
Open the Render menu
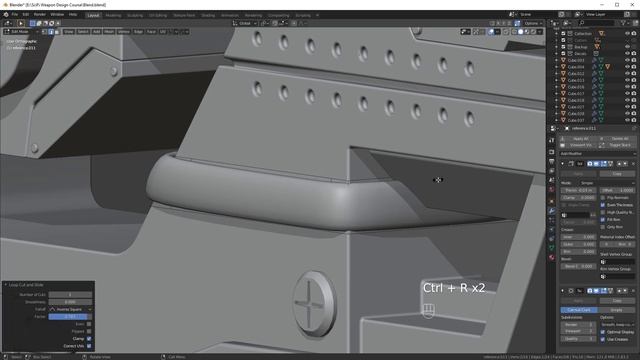[x=40, y=14]
